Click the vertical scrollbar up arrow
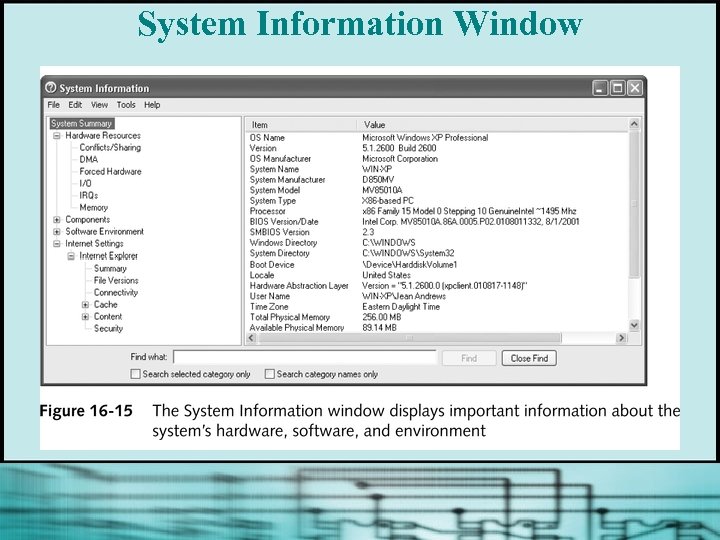 [634, 124]
